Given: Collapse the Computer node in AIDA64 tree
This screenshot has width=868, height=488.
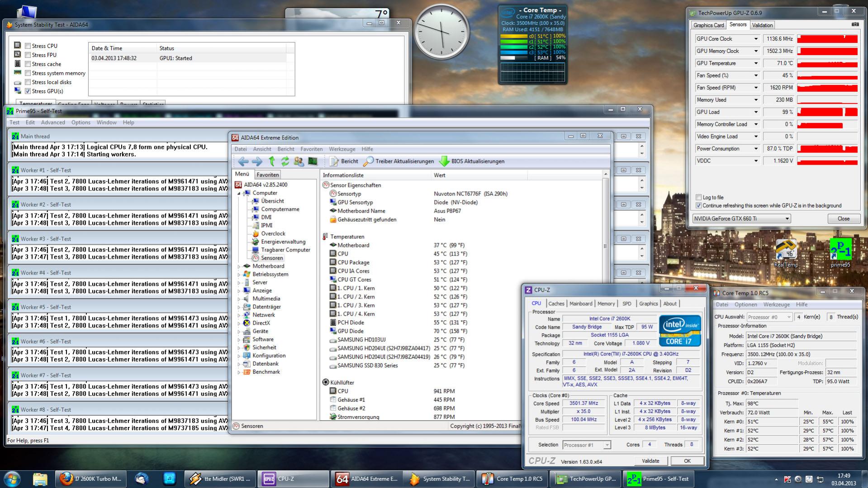Looking at the screenshot, I should click(239, 193).
